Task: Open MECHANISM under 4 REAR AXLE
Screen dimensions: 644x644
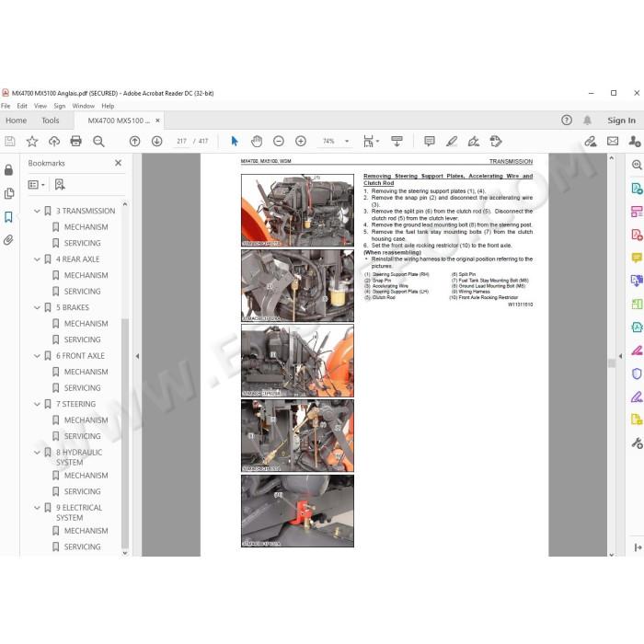Action: pyautogui.click(x=86, y=275)
